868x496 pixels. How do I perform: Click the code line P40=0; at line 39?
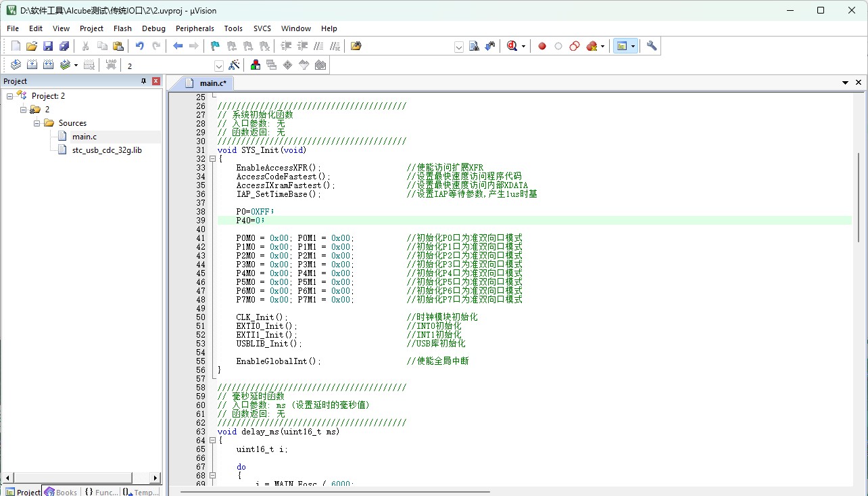tap(250, 221)
